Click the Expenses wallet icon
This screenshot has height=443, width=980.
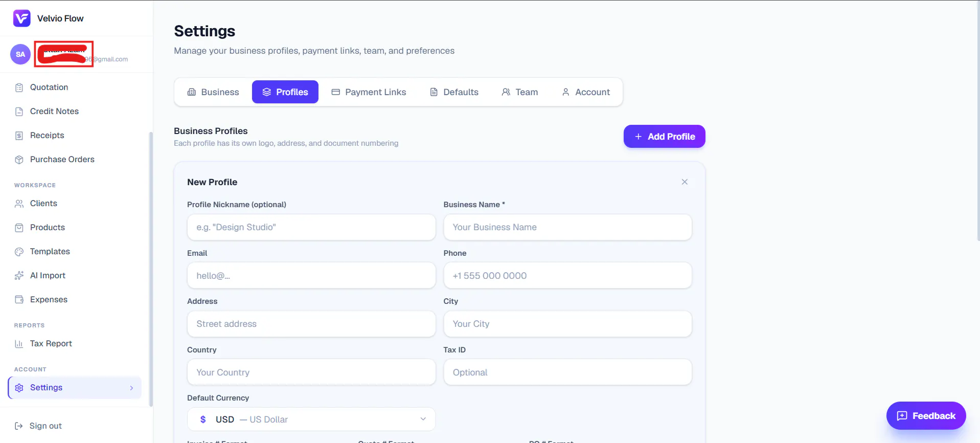click(19, 300)
